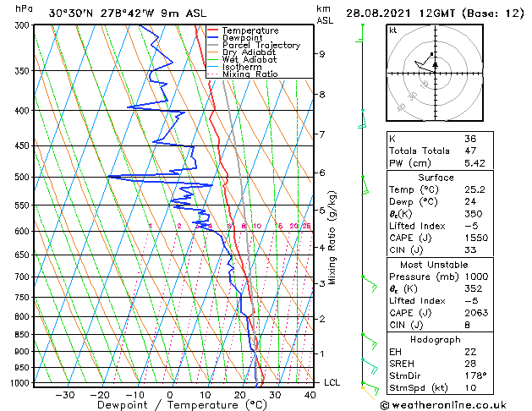Click the wind barb near 500 hPa
Image resolution: width=532 pixels, height=411 pixels.
point(365,185)
